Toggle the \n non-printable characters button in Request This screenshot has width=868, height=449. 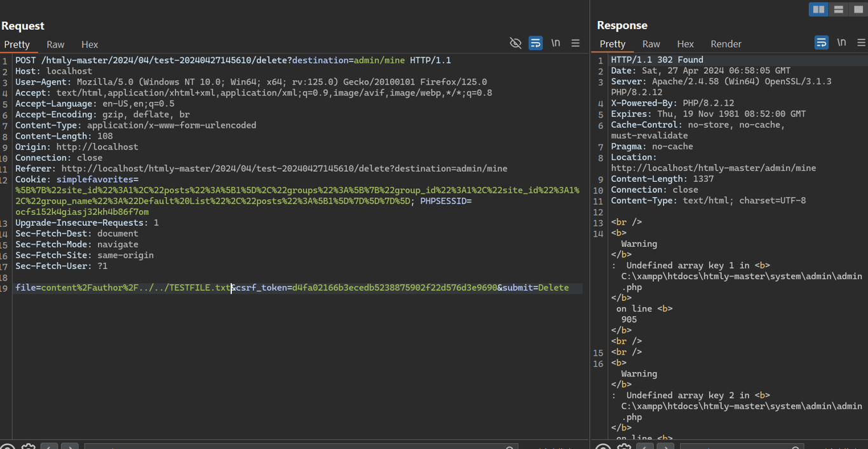click(555, 43)
